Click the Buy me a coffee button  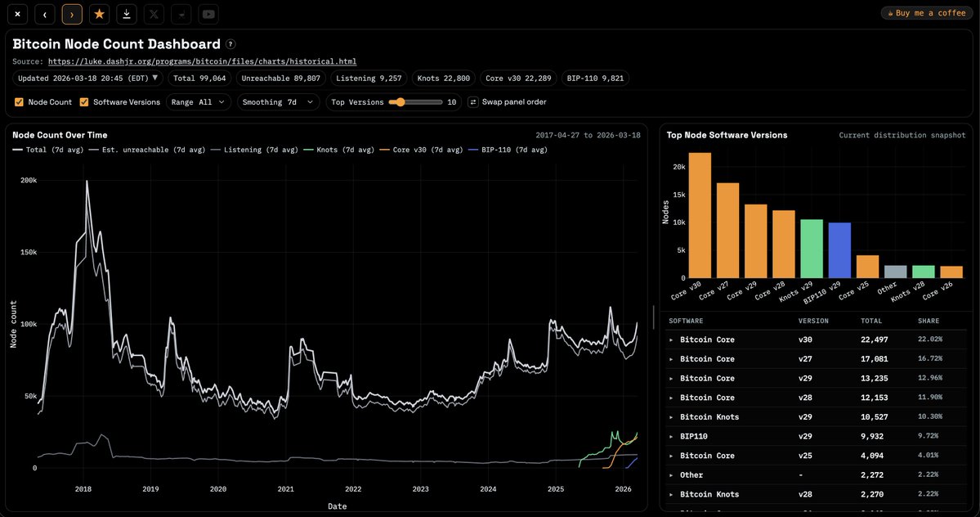[927, 13]
